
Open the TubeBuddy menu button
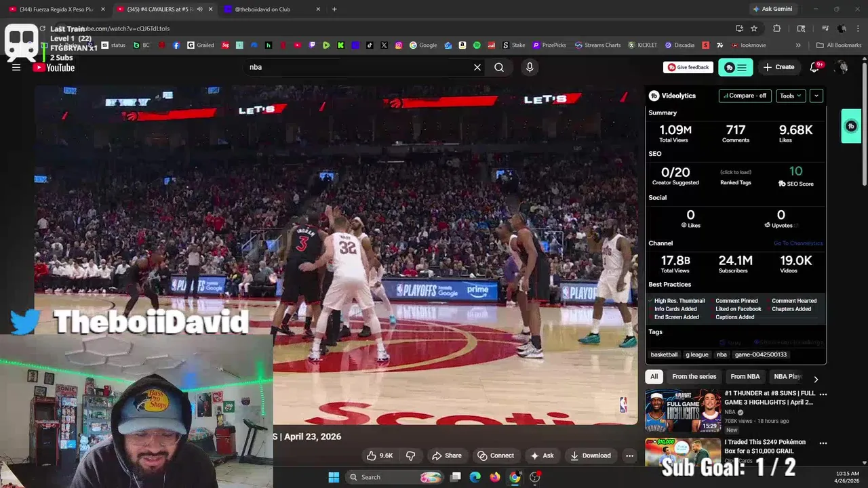pos(736,67)
